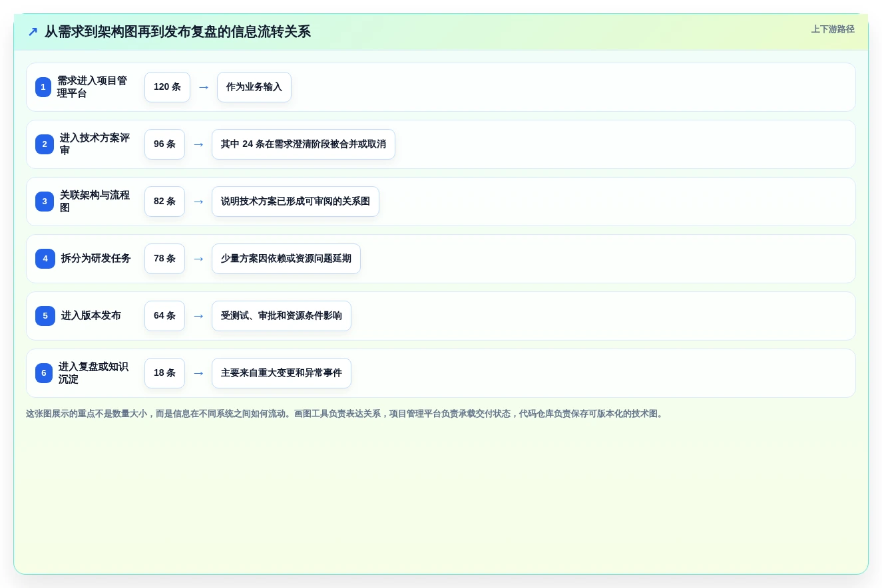The height and width of the screenshot is (588, 882).
Task: Select the 进入版本发布 step label
Action: (91, 316)
